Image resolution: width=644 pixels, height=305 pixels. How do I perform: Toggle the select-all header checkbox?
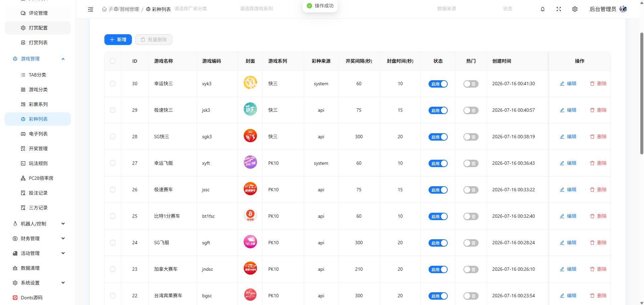point(113,61)
